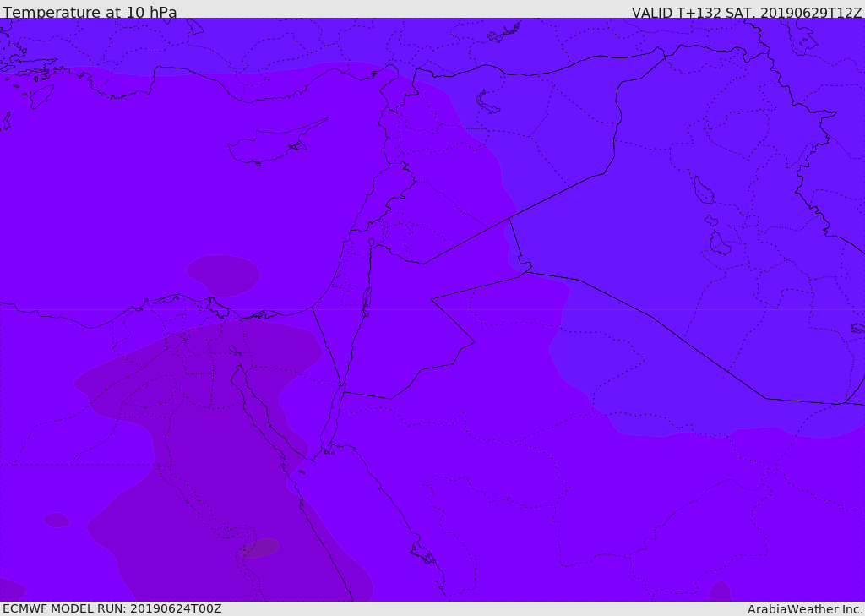This screenshot has height=616, width=865.
Task: Click the 'Temperature at 10 hPa' title
Action: click(90, 11)
